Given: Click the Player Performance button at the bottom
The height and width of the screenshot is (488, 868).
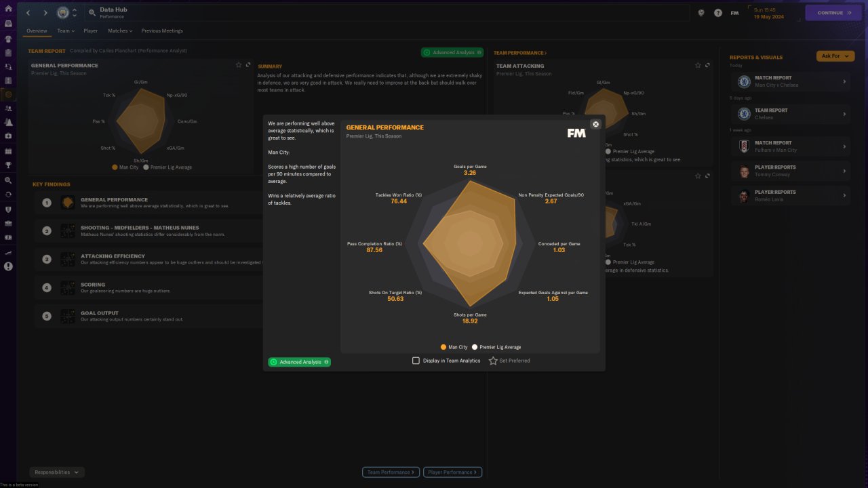Looking at the screenshot, I should (452, 472).
